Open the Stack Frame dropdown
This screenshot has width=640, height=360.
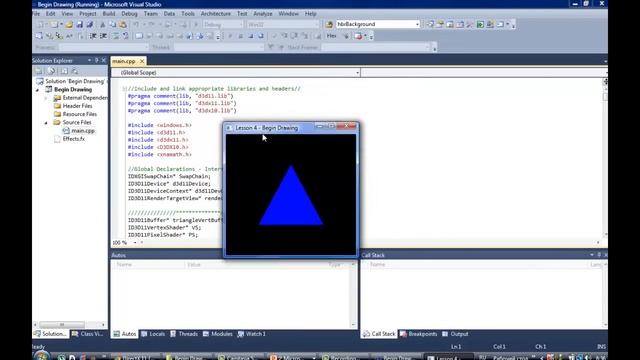pyautogui.click(x=375, y=47)
